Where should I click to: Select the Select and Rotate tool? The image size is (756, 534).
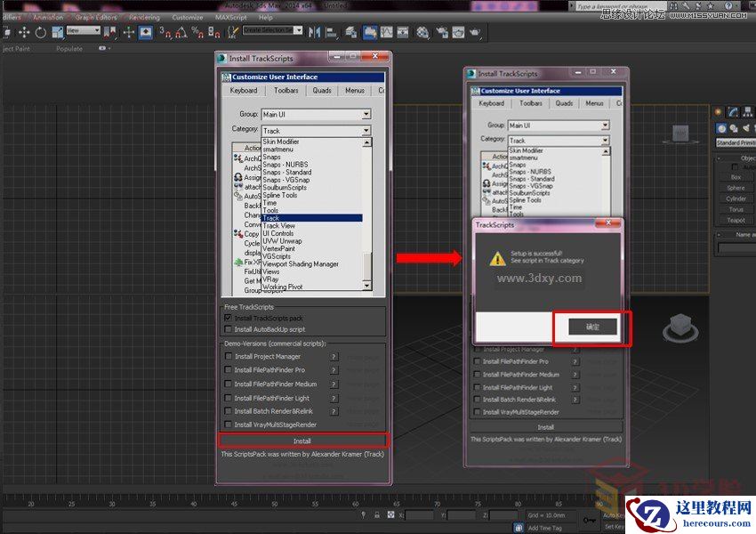38,33
